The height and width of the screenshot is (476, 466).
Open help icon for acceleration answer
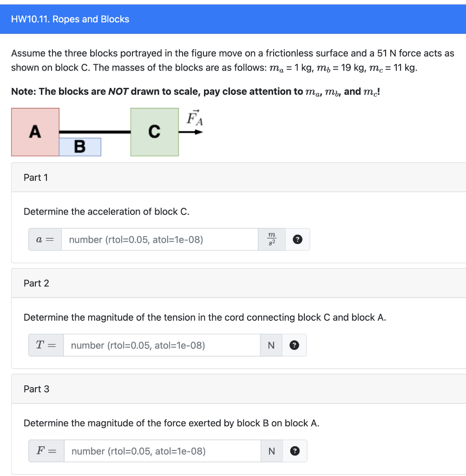click(x=297, y=239)
